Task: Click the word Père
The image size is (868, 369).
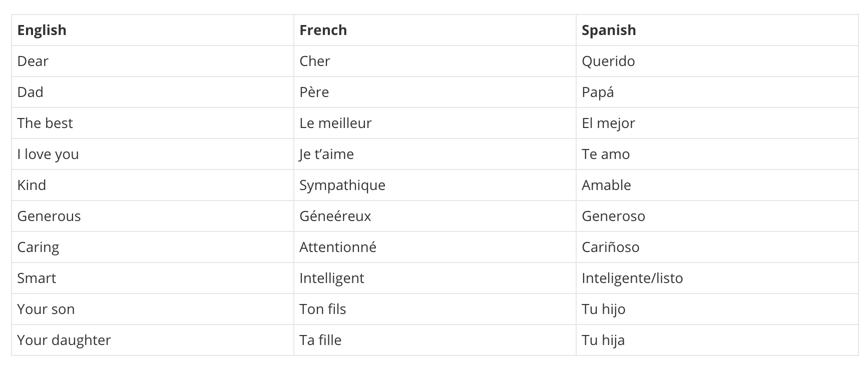Action: (314, 92)
